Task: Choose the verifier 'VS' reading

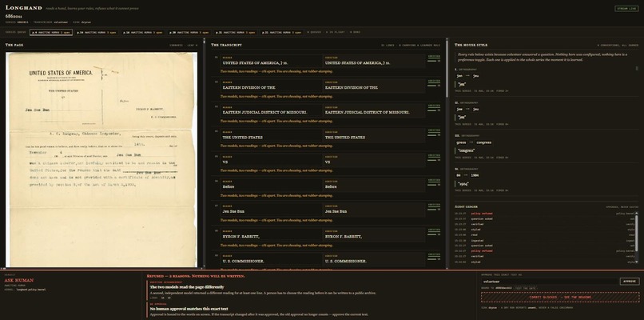Action: pyautogui.click(x=374, y=160)
